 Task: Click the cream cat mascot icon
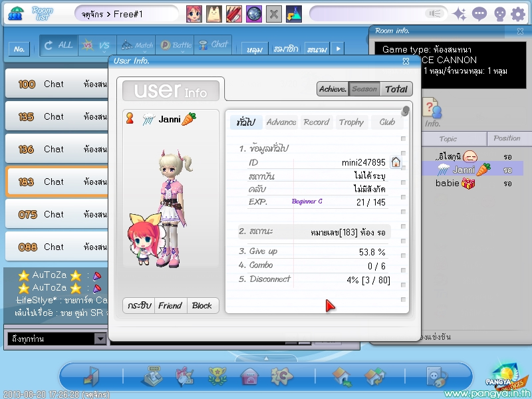click(214, 14)
